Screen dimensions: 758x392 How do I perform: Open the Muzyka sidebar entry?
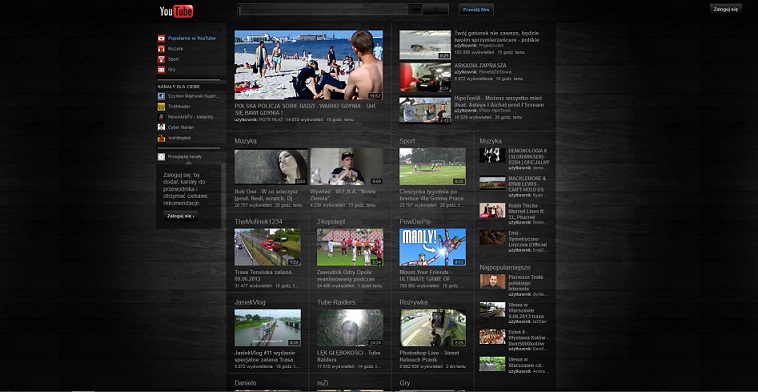click(175, 49)
